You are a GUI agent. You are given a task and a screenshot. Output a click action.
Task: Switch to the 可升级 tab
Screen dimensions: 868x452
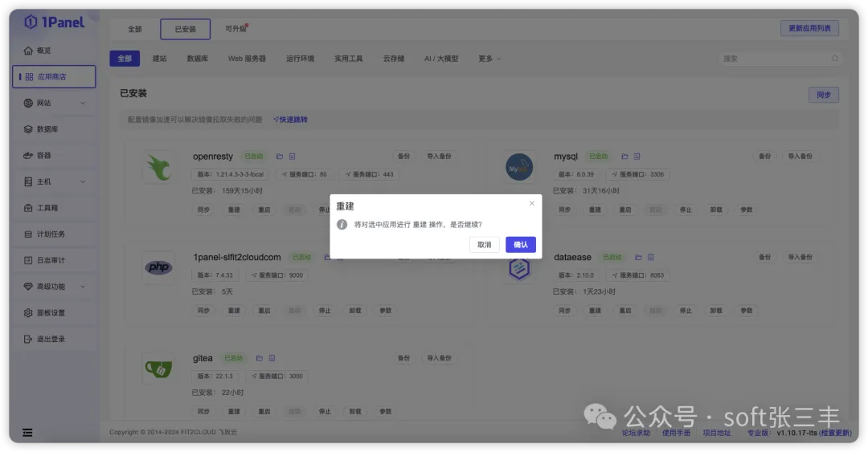[x=235, y=29]
